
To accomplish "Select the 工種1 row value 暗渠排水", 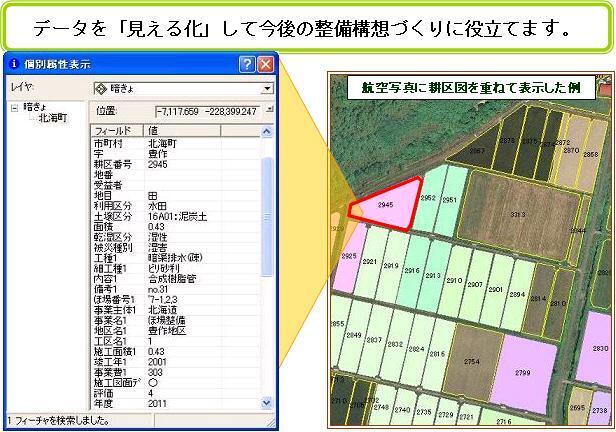I will click(x=175, y=258).
